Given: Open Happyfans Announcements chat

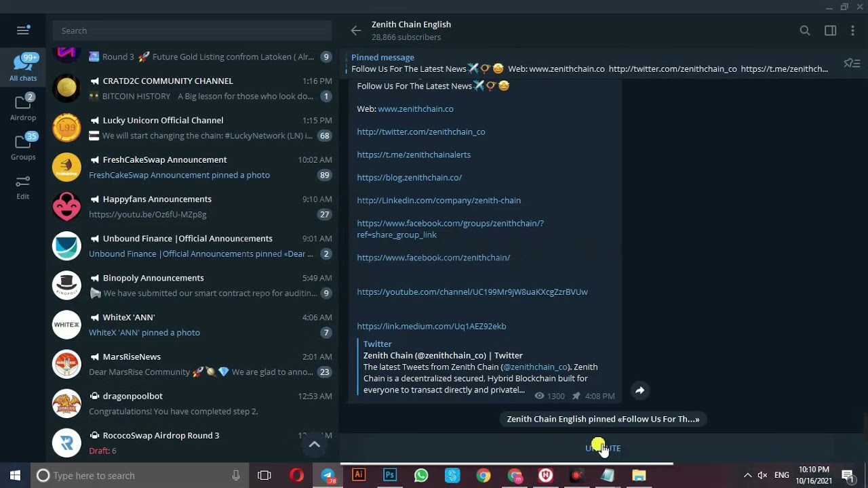Looking at the screenshot, I should coord(192,206).
